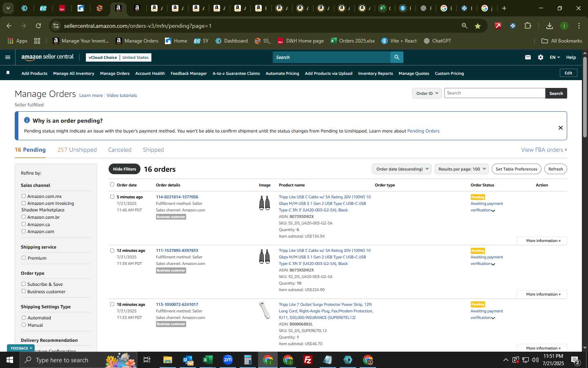Click the reload page icon
The image size is (588, 368).
click(x=38, y=26)
